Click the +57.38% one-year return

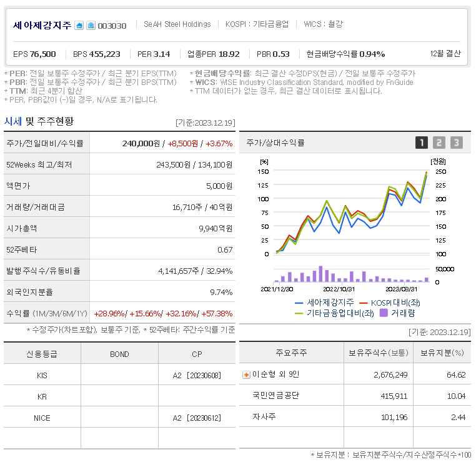[217, 313]
